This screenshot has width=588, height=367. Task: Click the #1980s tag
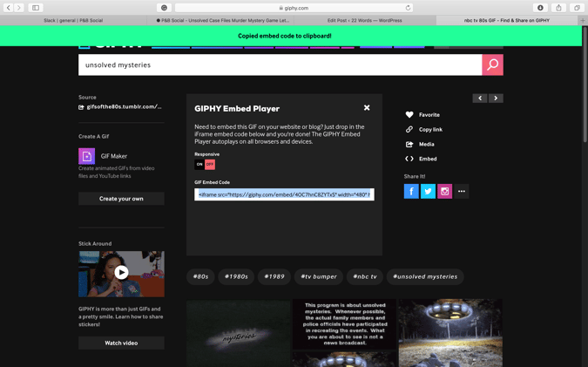236,276
